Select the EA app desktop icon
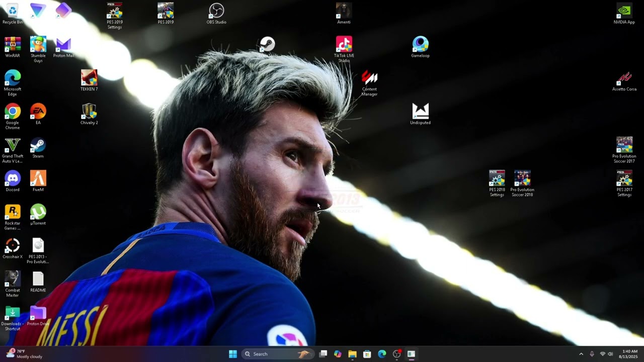The image size is (644, 362). point(38,114)
